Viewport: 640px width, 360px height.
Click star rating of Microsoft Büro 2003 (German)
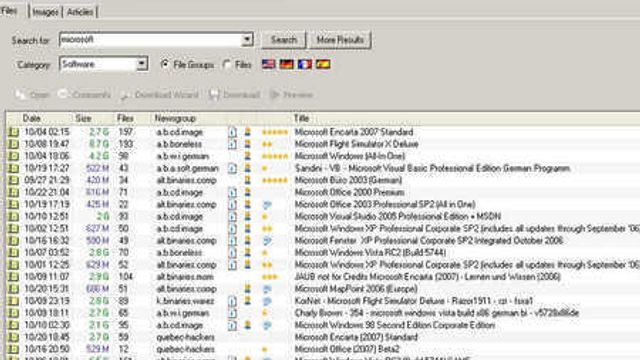tap(275, 180)
